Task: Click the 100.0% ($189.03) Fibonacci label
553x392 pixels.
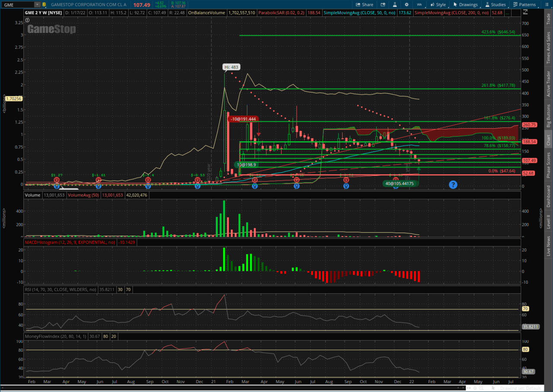Action: 498,138
